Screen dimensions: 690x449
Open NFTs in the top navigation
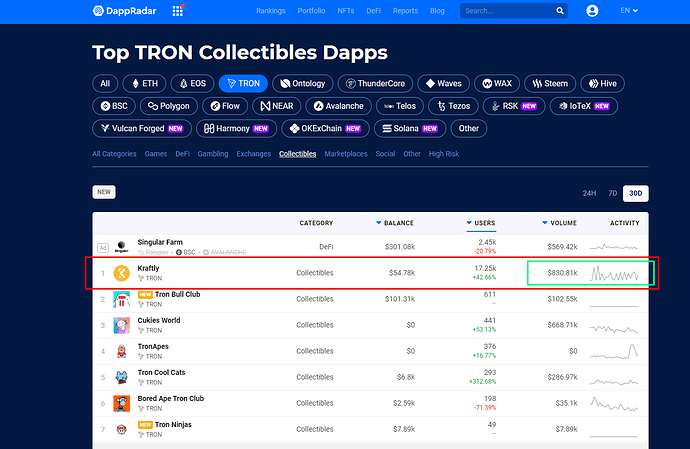345,11
